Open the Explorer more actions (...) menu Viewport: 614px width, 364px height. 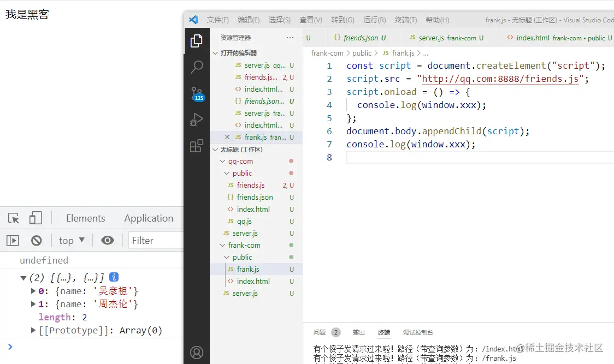[291, 37]
